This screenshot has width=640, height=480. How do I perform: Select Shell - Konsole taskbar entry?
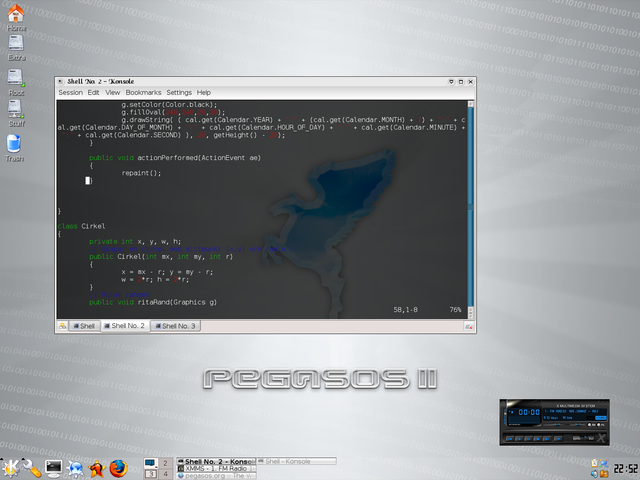pyautogui.click(x=297, y=461)
